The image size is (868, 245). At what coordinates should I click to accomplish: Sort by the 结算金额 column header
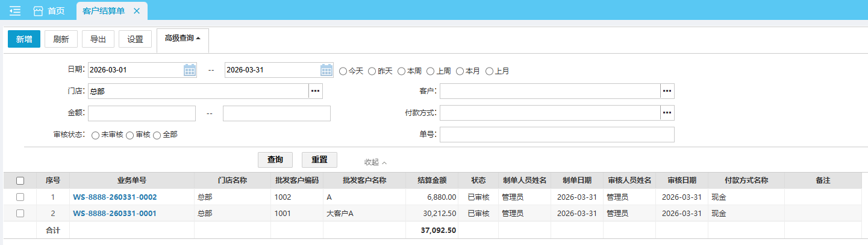tap(431, 180)
